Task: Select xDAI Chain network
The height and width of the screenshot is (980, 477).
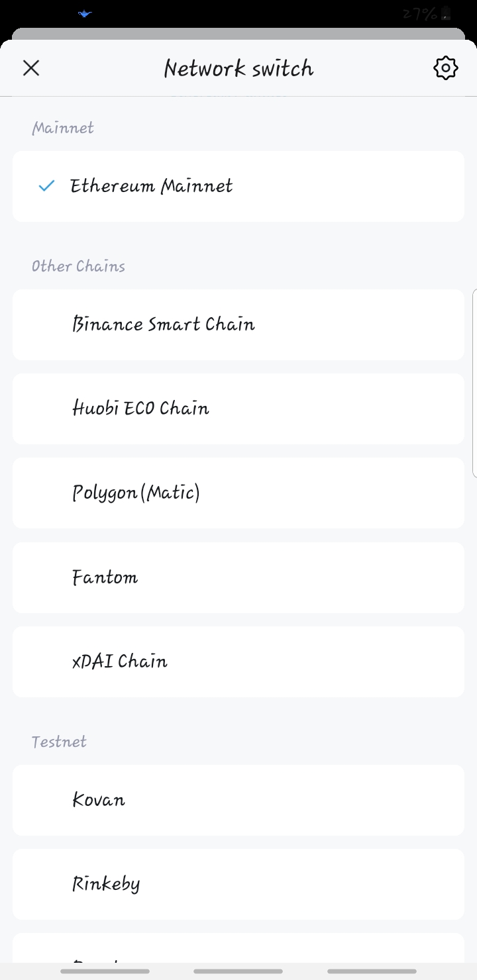Action: click(x=238, y=661)
